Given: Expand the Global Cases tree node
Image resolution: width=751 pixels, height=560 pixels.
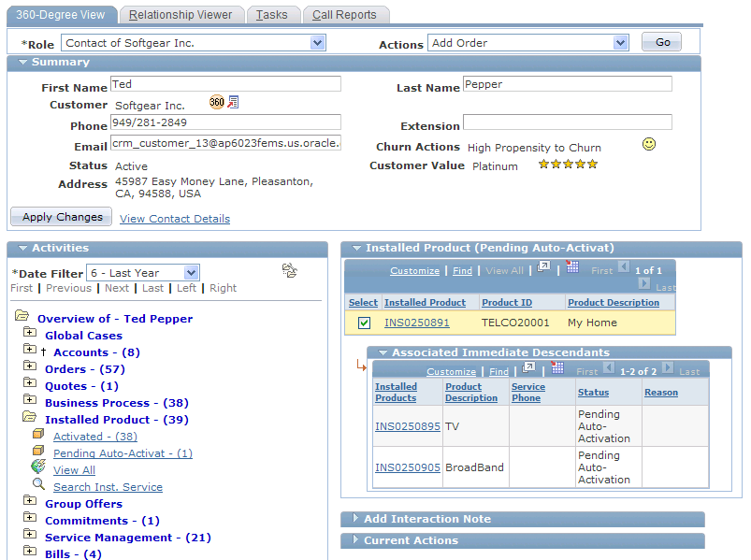Looking at the screenshot, I should 30,332.
